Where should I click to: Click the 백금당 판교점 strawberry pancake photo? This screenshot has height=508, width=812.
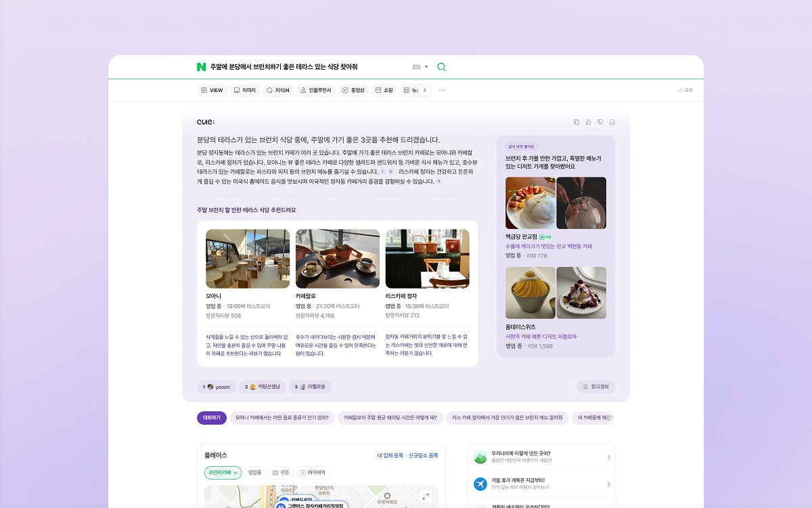(531, 203)
